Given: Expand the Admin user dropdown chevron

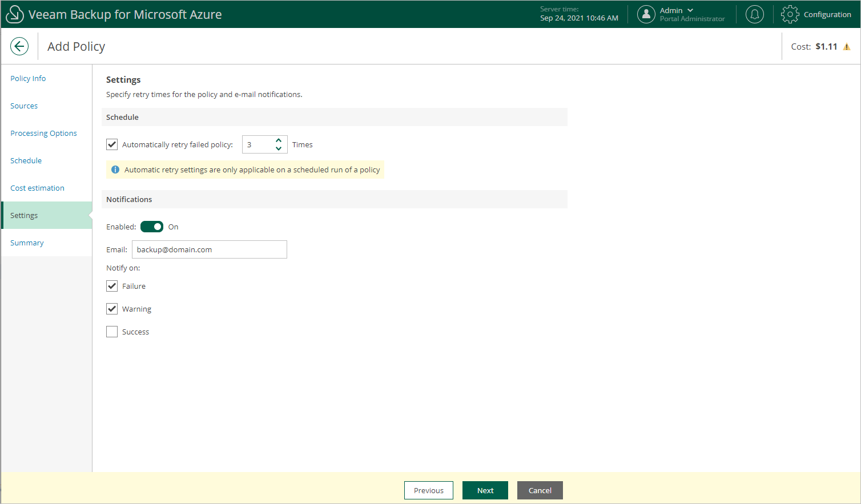Looking at the screenshot, I should tap(690, 10).
